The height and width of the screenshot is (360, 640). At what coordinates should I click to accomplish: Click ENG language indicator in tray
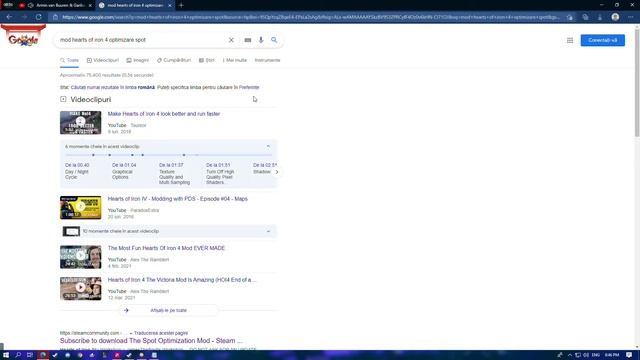pos(596,355)
